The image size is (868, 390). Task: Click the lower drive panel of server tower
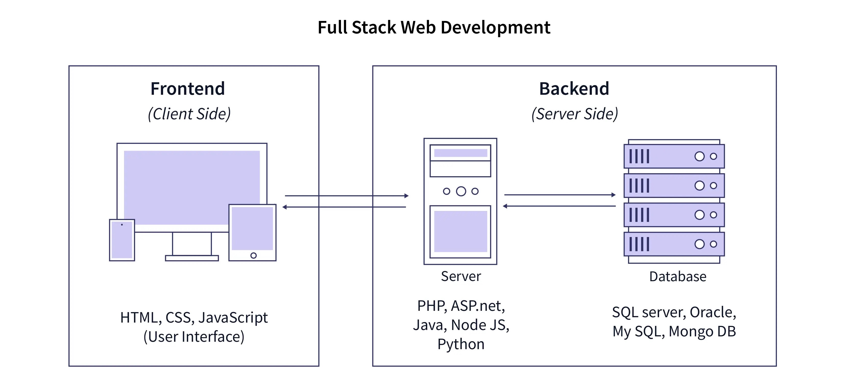click(x=460, y=232)
